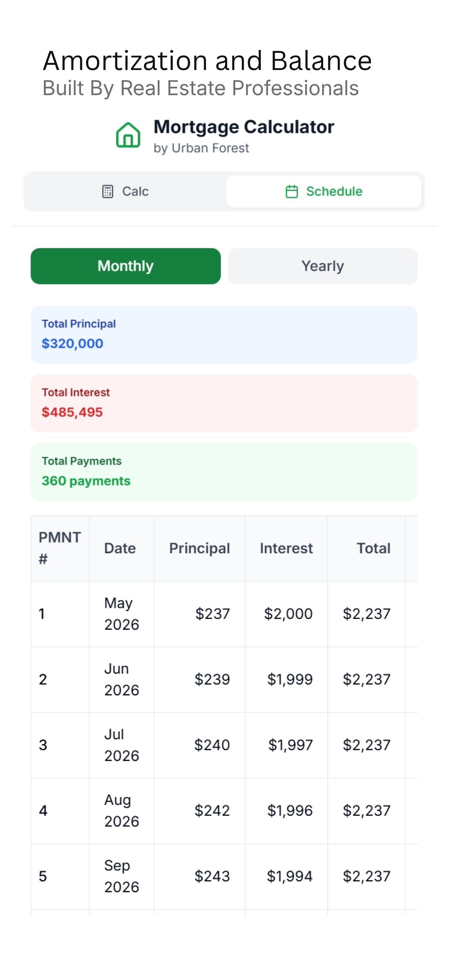453x980 pixels.
Task: Click the Date column header
Action: click(x=121, y=548)
